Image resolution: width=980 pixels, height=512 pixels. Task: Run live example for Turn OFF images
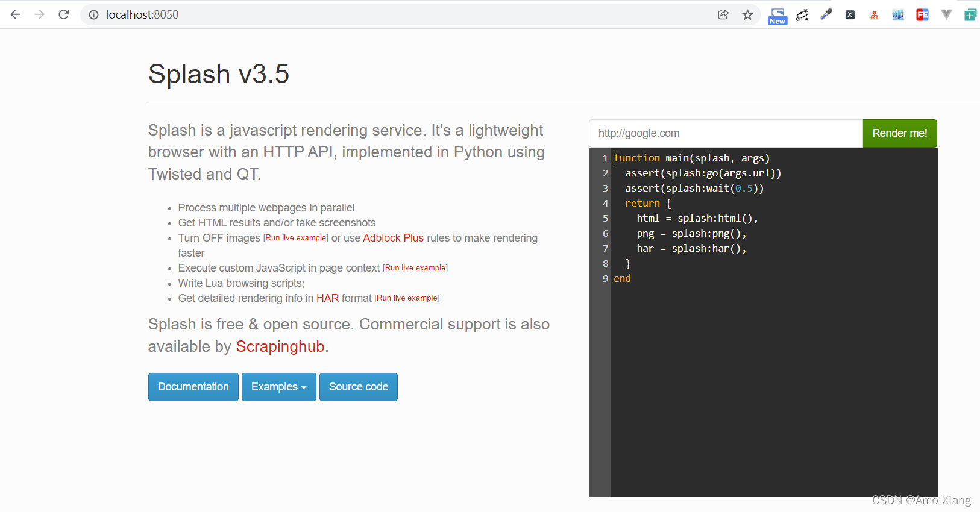point(296,238)
